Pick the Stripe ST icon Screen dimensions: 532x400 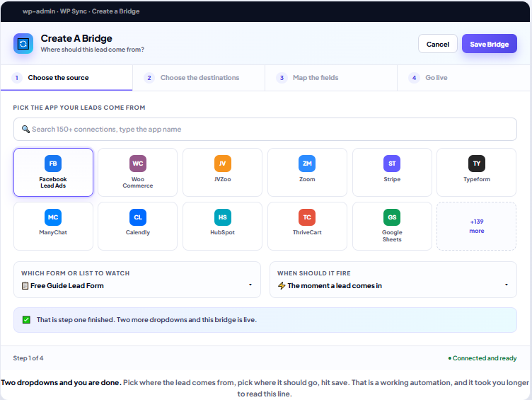(x=392, y=164)
